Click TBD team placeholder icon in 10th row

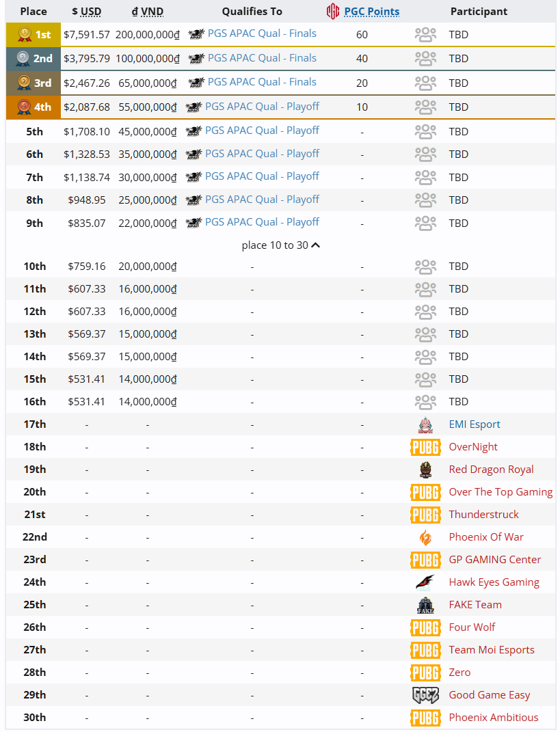[x=425, y=267]
